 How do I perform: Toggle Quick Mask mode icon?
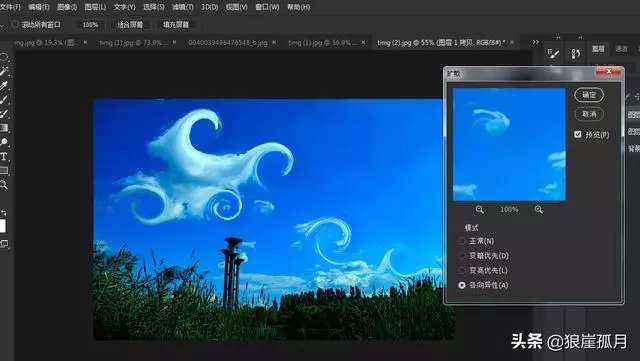click(4, 244)
